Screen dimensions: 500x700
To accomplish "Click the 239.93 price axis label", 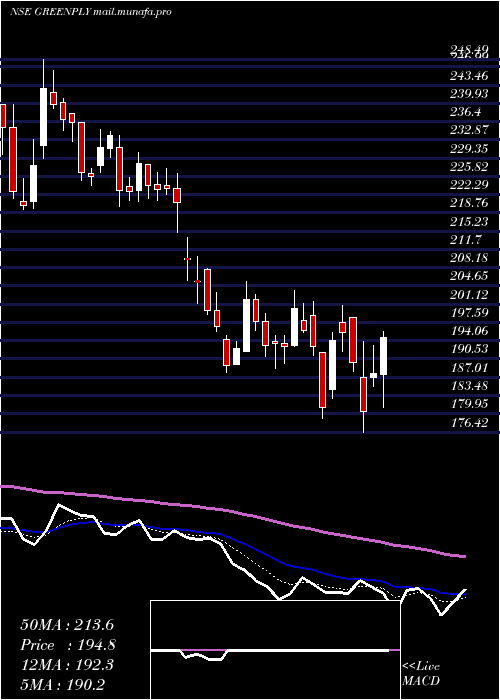I will (x=469, y=94).
